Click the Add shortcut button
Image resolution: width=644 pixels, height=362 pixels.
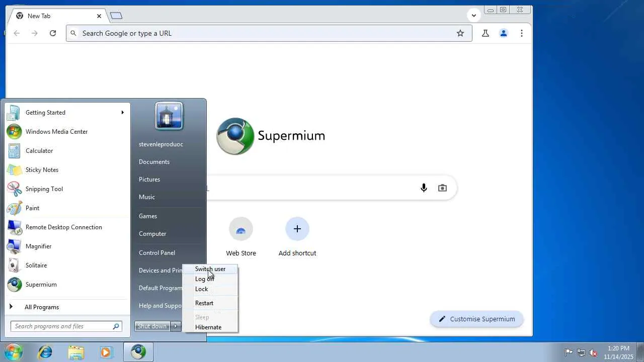(297, 237)
